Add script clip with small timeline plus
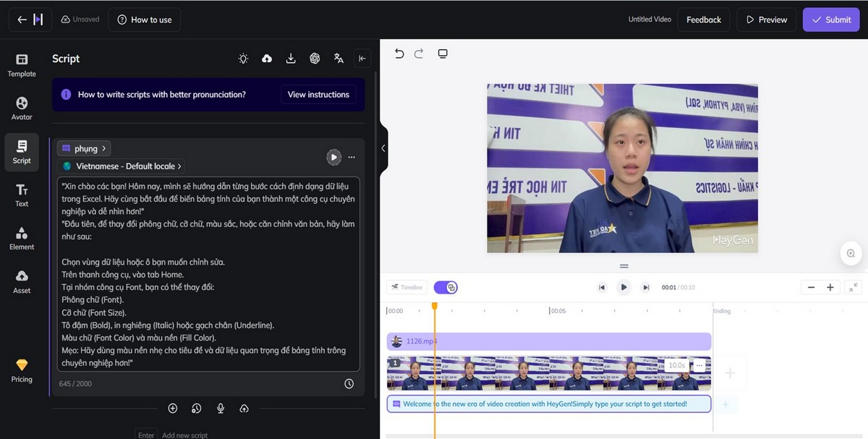The width and height of the screenshot is (868, 439). pos(726,404)
